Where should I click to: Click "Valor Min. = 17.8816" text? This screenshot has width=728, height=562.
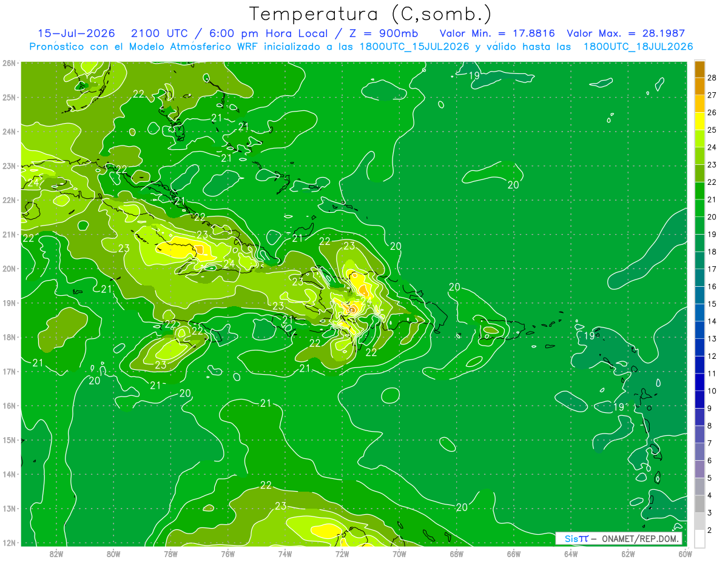(x=498, y=33)
